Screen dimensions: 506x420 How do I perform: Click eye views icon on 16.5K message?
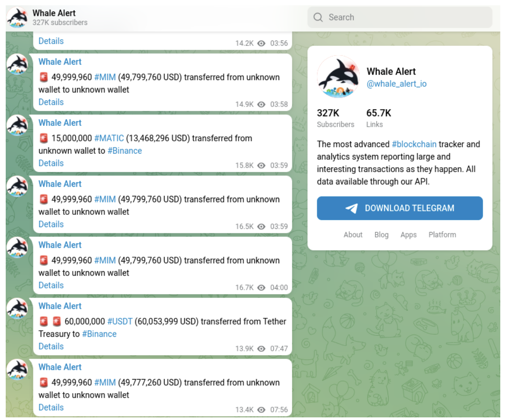tap(261, 226)
